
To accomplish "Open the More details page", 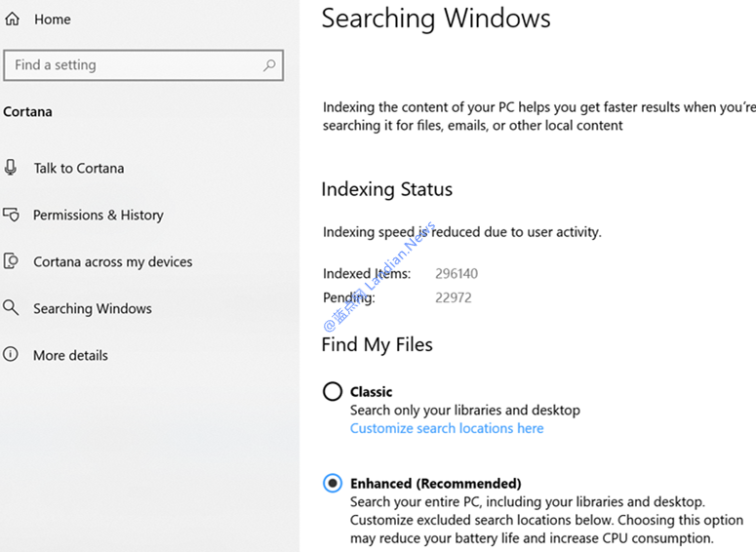I will pyautogui.click(x=70, y=355).
